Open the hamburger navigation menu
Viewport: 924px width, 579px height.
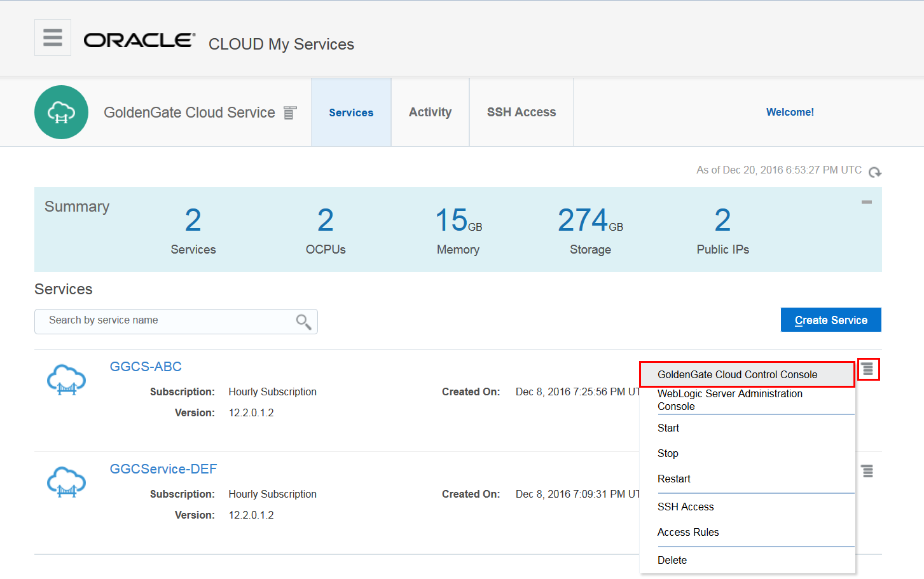click(x=52, y=37)
